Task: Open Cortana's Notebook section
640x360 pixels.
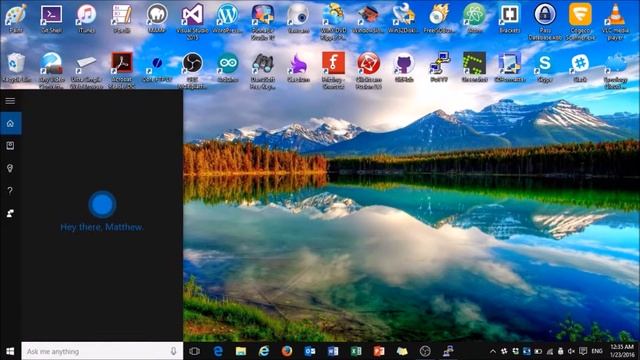Action: (x=10, y=146)
